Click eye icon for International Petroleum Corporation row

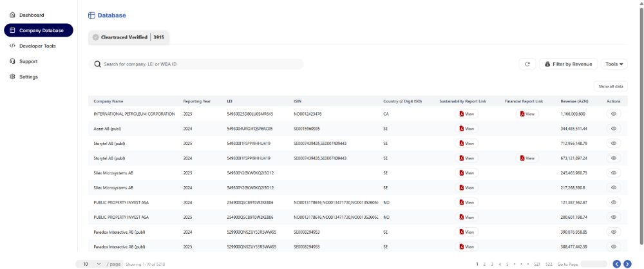tap(614, 114)
